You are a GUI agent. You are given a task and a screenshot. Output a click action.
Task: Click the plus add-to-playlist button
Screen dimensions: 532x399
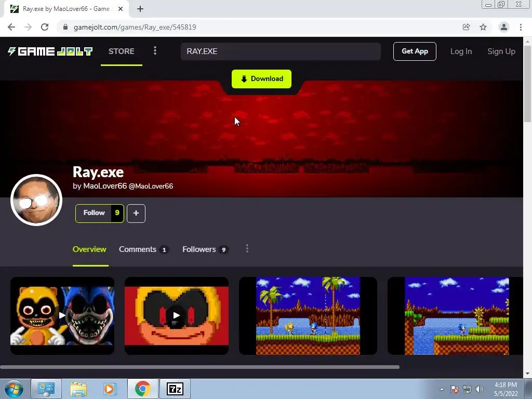pos(136,214)
